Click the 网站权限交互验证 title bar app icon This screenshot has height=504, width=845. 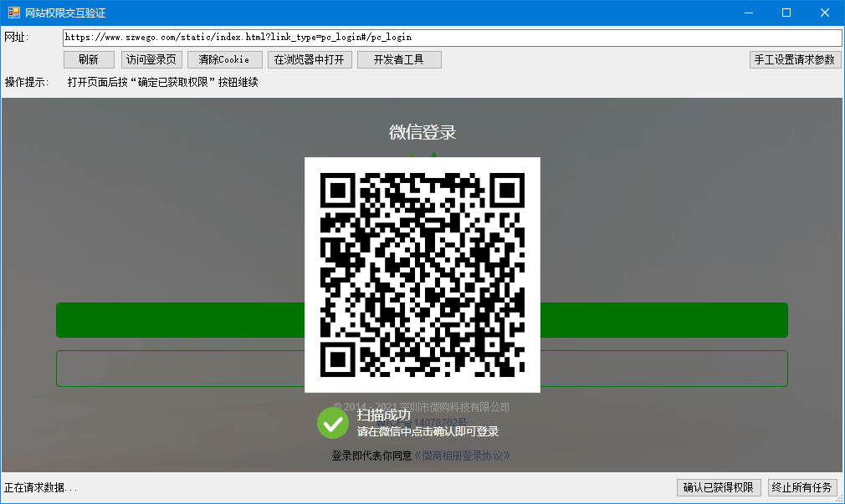click(x=13, y=13)
